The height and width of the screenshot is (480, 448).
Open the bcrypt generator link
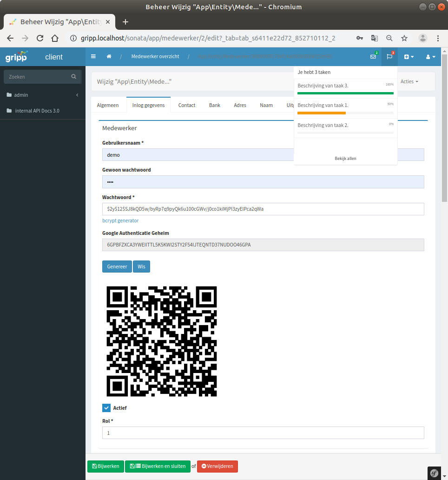tap(120, 220)
